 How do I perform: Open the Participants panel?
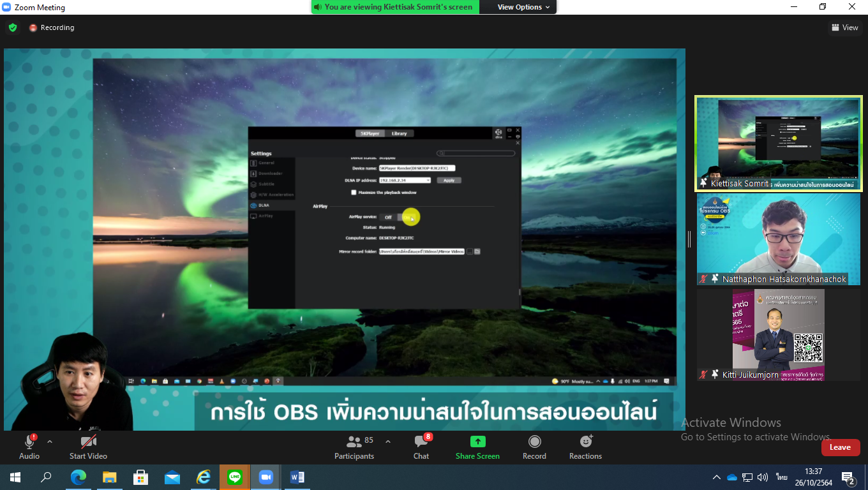click(354, 447)
